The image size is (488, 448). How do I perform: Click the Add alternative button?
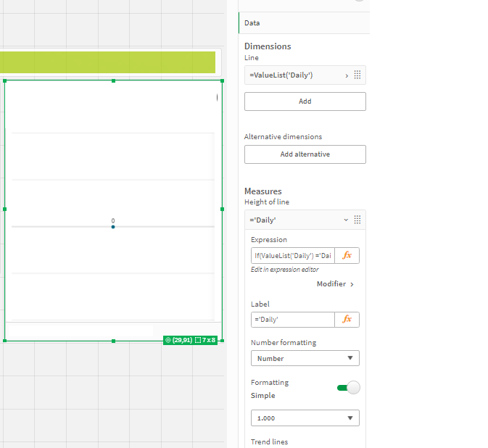(x=305, y=154)
